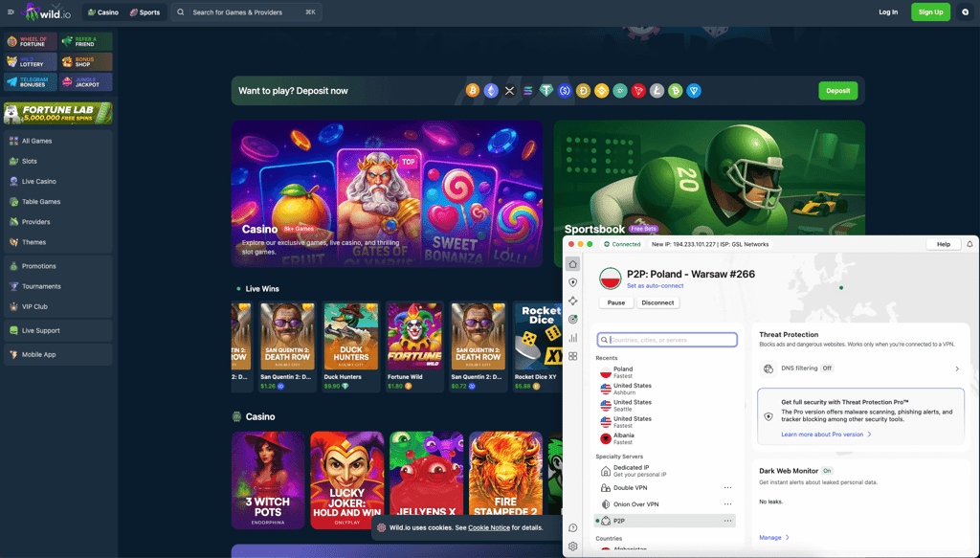Open Themes in the sidebar
This screenshot has height=558, width=980.
[x=58, y=242]
